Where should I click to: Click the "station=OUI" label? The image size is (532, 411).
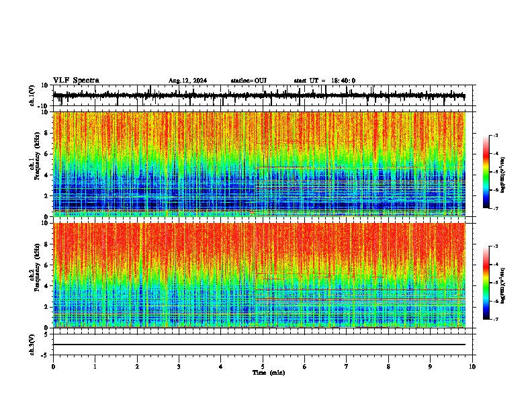(x=249, y=81)
